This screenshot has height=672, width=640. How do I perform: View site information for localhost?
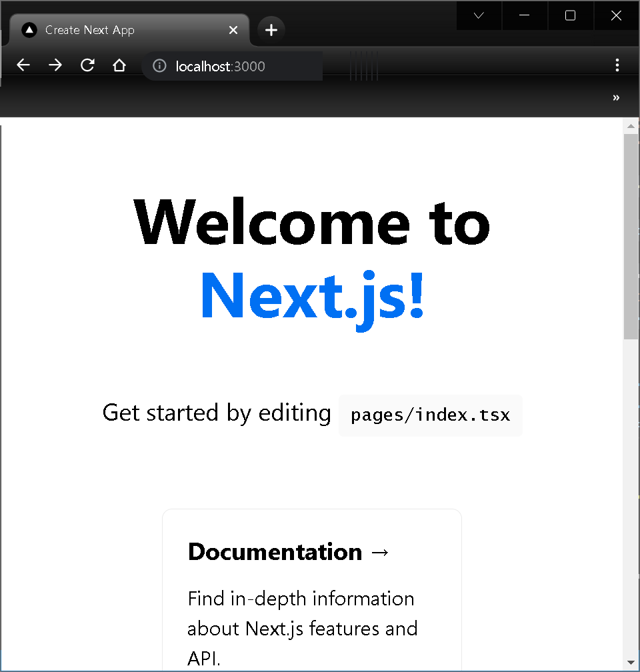click(159, 65)
